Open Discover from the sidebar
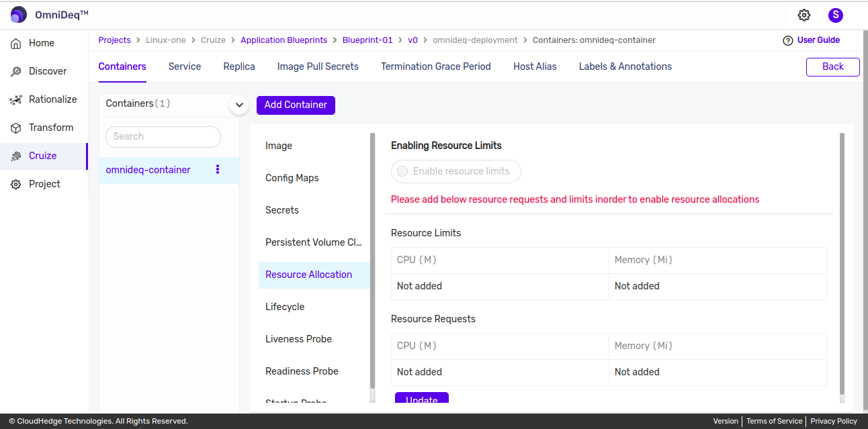This screenshot has width=868, height=429. (47, 71)
